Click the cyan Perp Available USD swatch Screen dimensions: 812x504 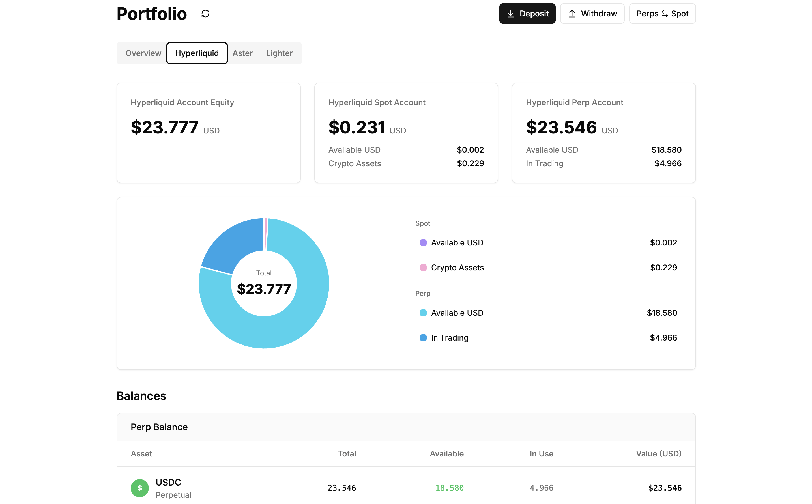pyautogui.click(x=423, y=313)
